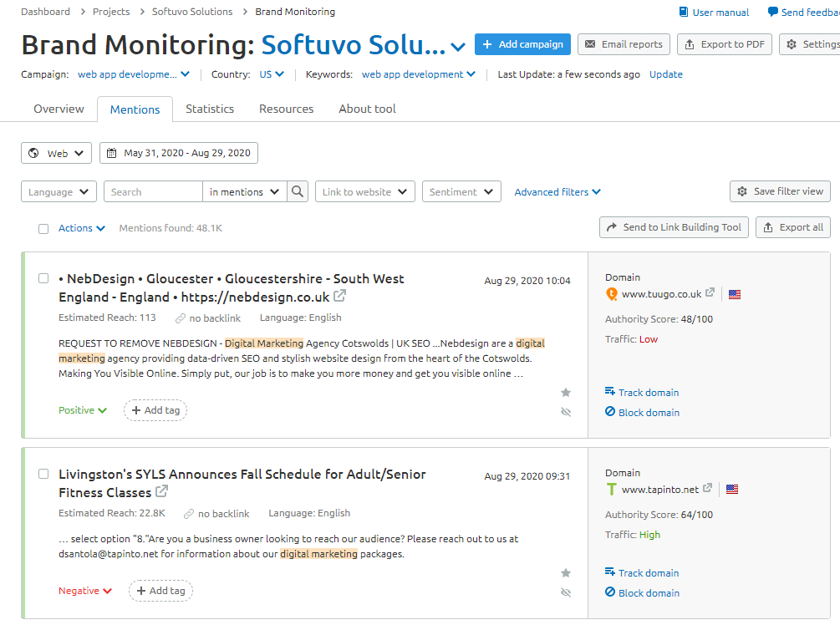This screenshot has width=840, height=625.
Task: Click the magnifier search icon button
Action: click(x=298, y=191)
